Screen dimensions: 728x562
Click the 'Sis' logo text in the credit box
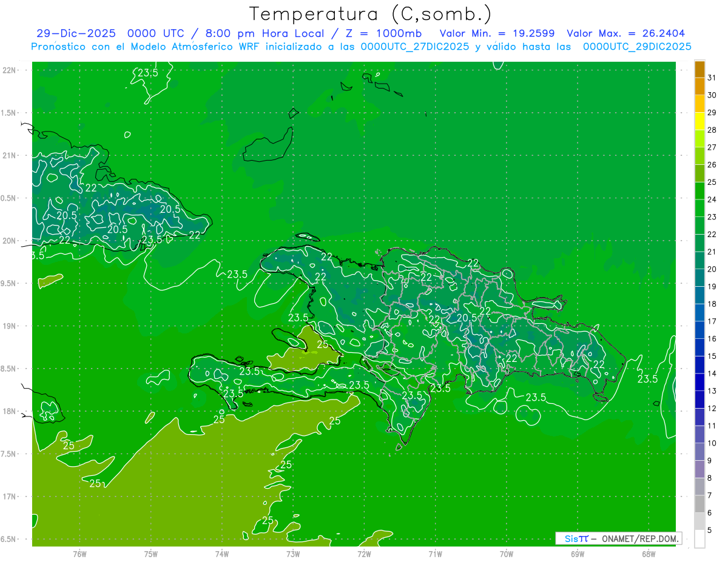pos(571,538)
